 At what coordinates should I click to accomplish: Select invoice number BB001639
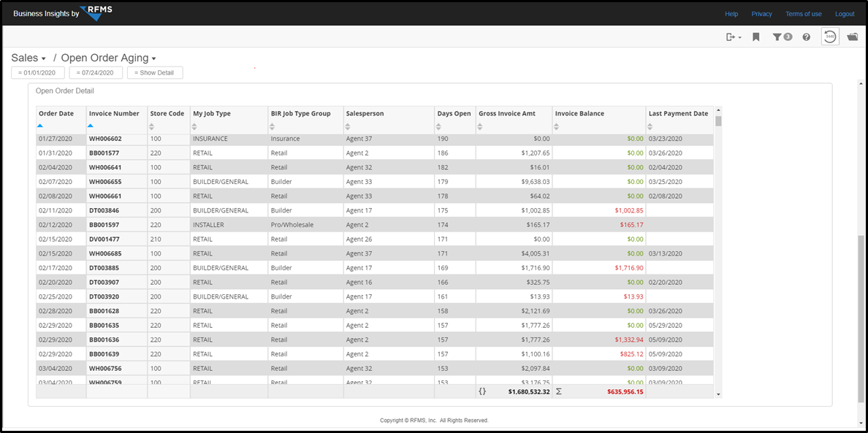104,354
